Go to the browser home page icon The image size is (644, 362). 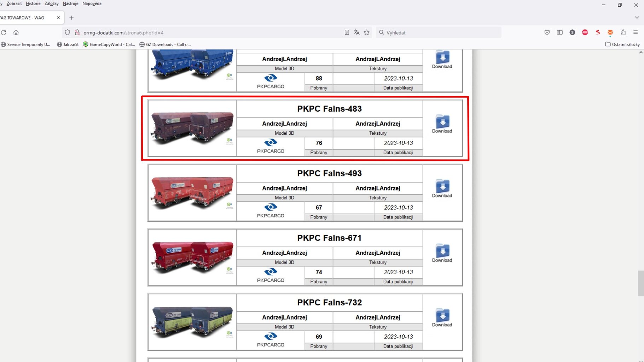(x=16, y=33)
